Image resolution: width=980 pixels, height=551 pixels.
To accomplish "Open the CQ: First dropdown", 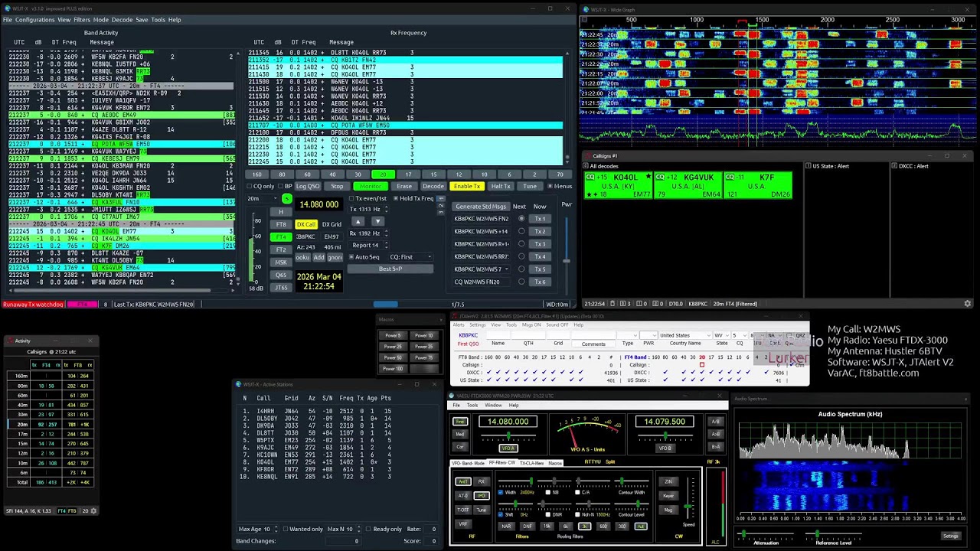I will (411, 257).
